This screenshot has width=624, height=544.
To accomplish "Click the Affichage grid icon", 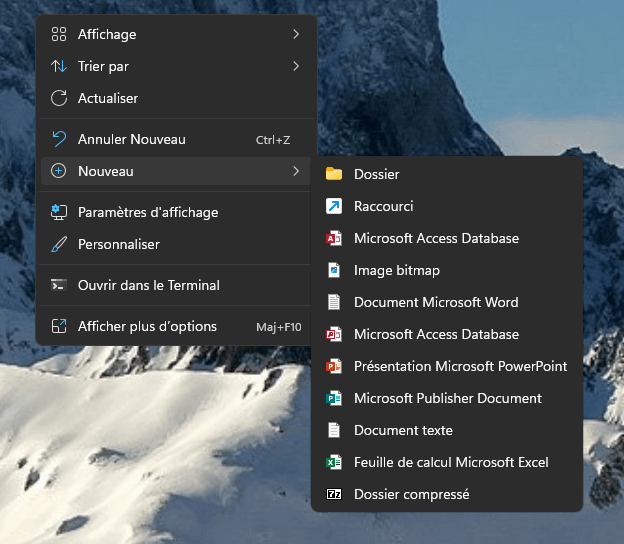I will (59, 34).
